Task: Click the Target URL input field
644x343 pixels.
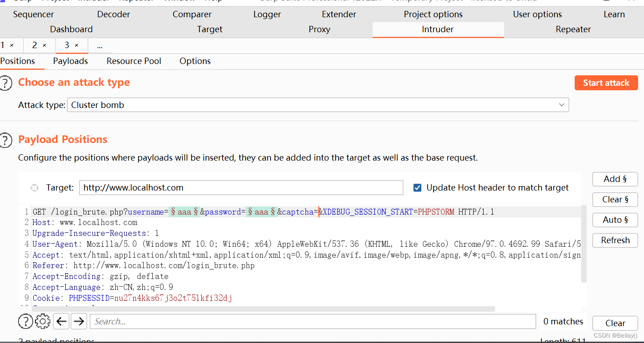Action: tap(241, 187)
